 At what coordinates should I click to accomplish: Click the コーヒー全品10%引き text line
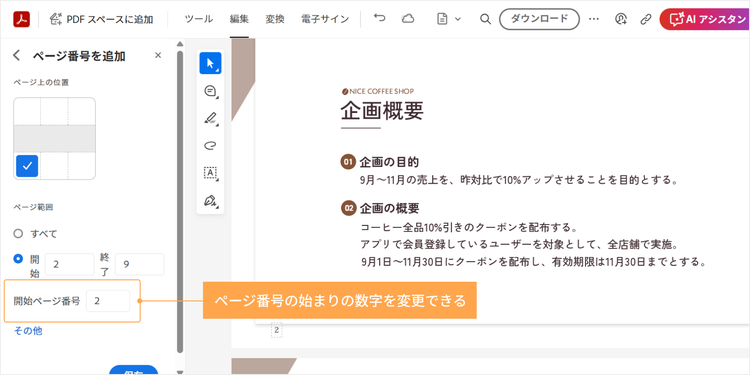click(470, 226)
